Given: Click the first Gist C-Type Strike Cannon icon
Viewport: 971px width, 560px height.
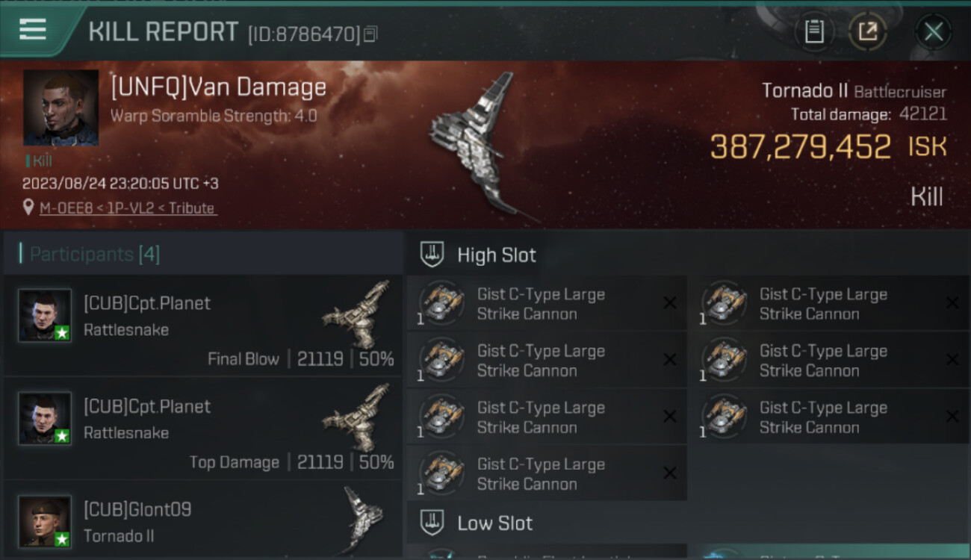Looking at the screenshot, I should click(441, 303).
